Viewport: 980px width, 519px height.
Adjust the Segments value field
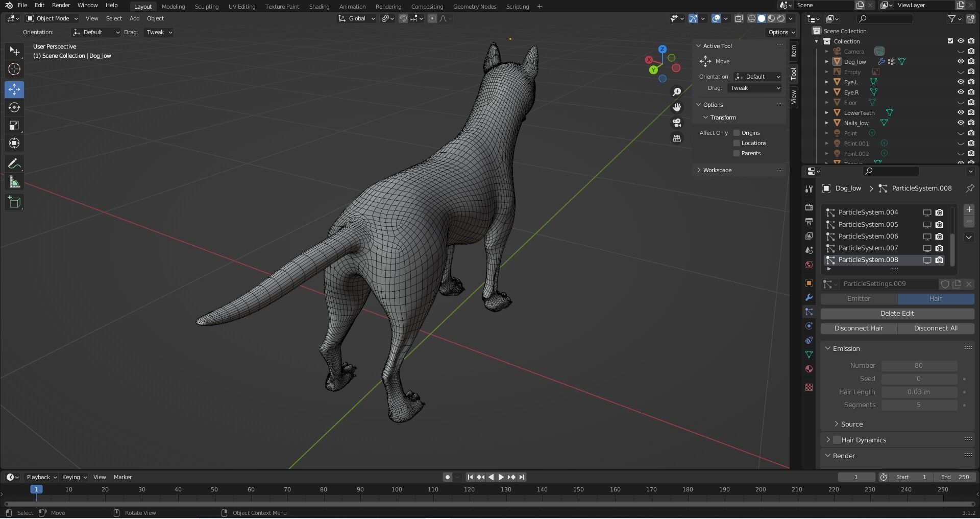pyautogui.click(x=919, y=405)
